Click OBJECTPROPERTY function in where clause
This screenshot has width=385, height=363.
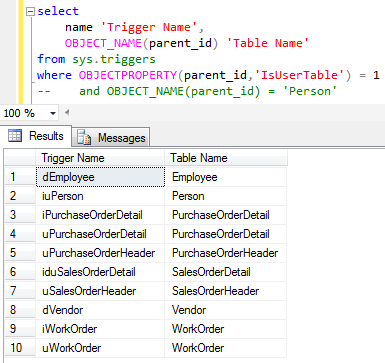click(128, 75)
